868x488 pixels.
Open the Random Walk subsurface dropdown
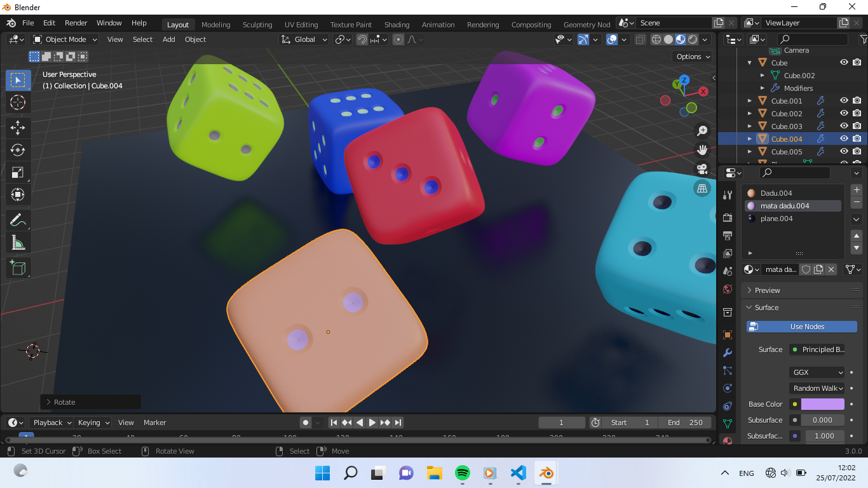[x=817, y=388]
